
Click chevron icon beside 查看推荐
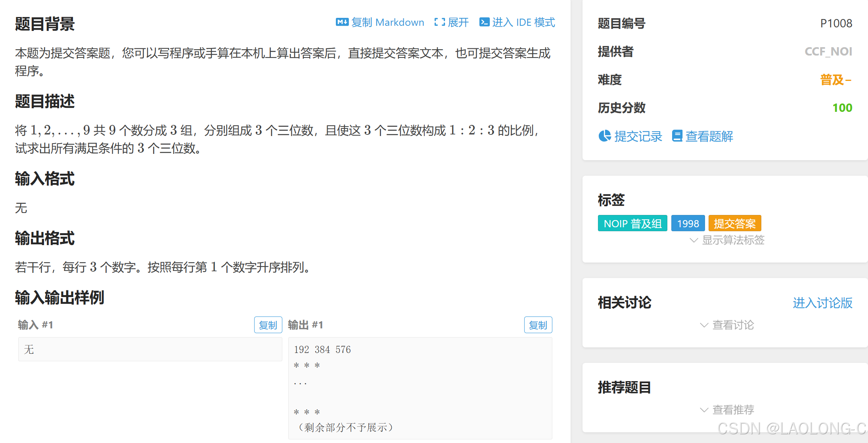click(x=704, y=410)
